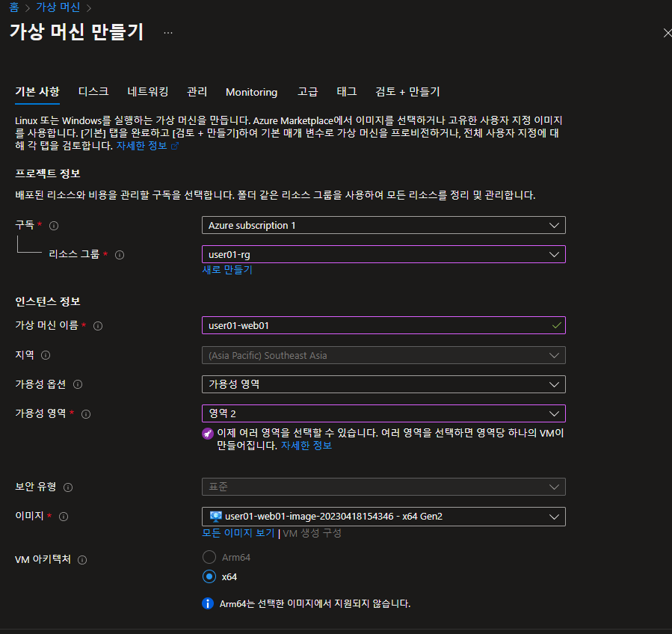The height and width of the screenshot is (634, 672).
Task: Click info icon next to 리소스 그룹 label
Action: pos(120,255)
